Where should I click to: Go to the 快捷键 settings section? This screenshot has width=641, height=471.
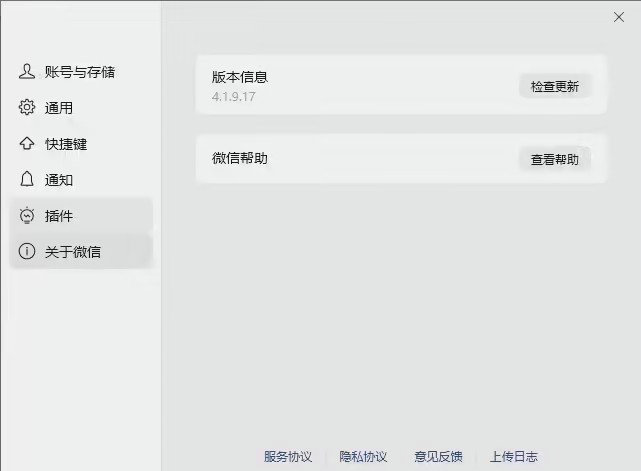coord(81,144)
